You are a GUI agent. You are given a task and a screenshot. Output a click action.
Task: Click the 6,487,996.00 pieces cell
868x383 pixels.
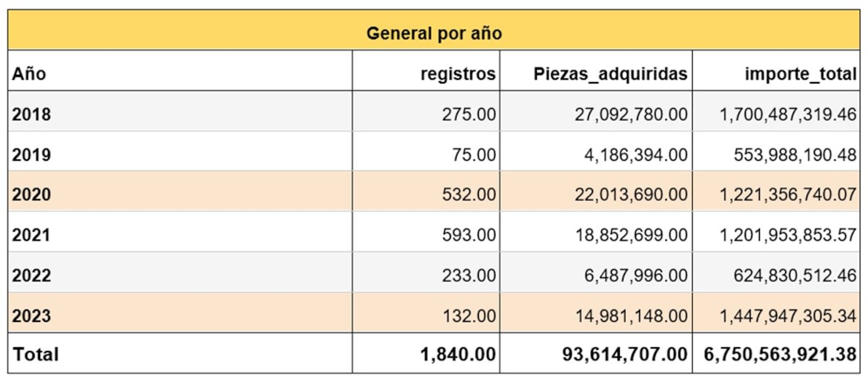(x=636, y=275)
